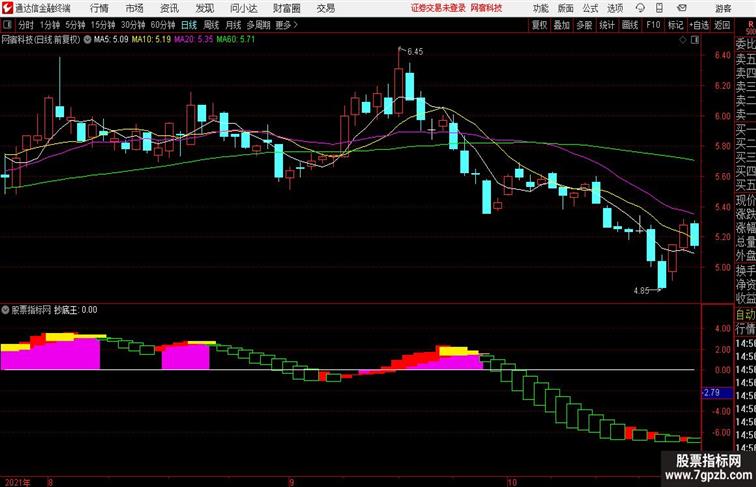Click month 10 marker on timeline

(x=512, y=482)
